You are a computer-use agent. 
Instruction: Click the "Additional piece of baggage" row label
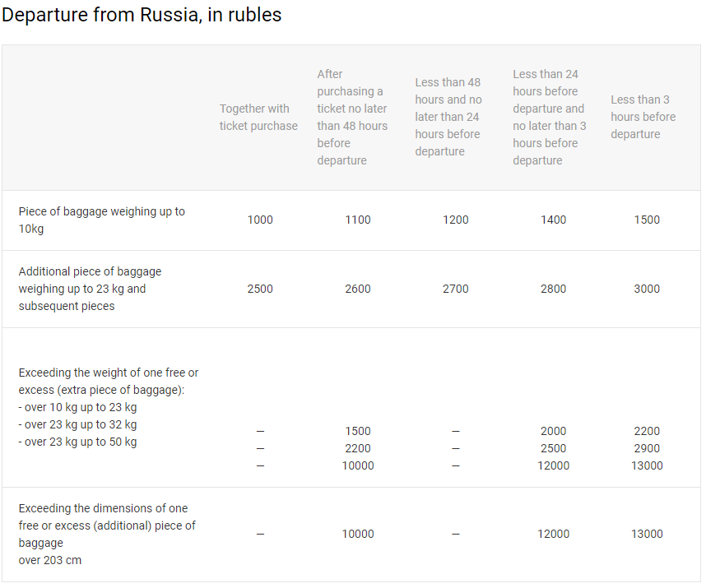click(x=91, y=289)
